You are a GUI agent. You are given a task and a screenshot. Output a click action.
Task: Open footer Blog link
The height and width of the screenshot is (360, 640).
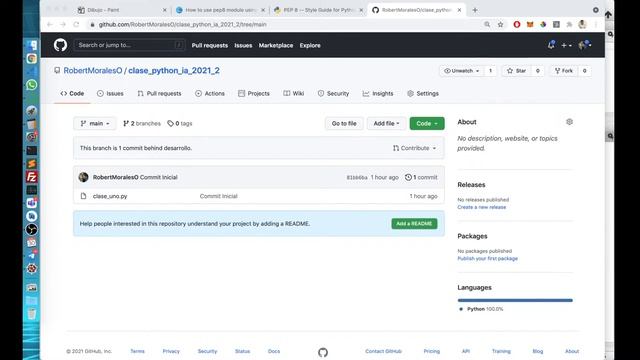(x=538, y=351)
